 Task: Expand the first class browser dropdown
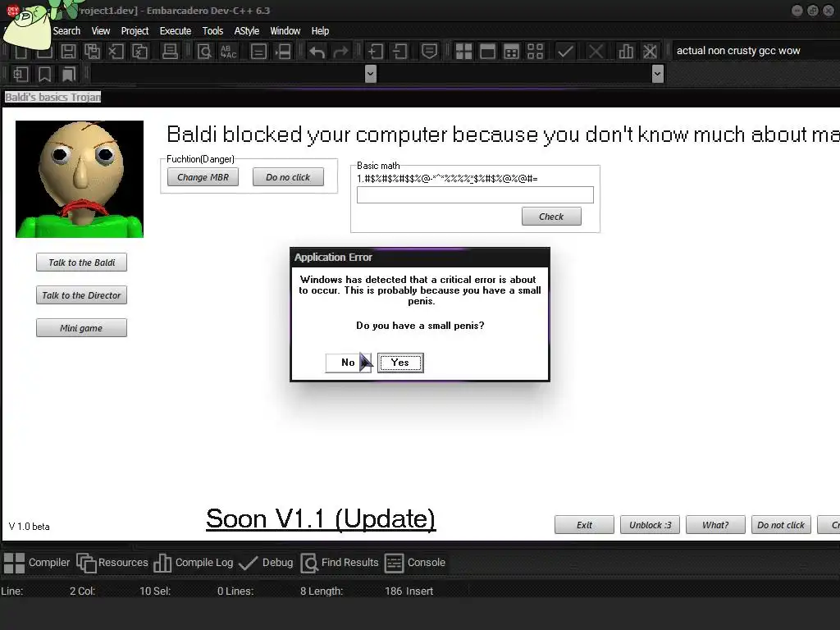click(x=370, y=73)
